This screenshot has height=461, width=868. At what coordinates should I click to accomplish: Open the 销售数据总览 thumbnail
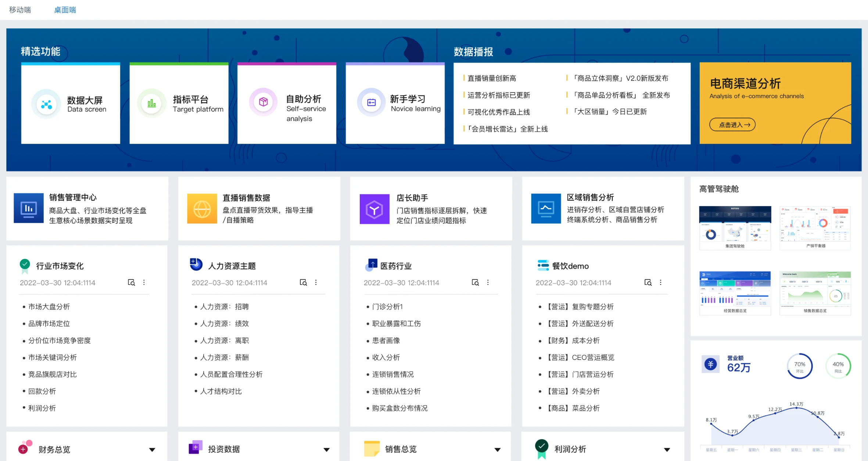coord(815,293)
